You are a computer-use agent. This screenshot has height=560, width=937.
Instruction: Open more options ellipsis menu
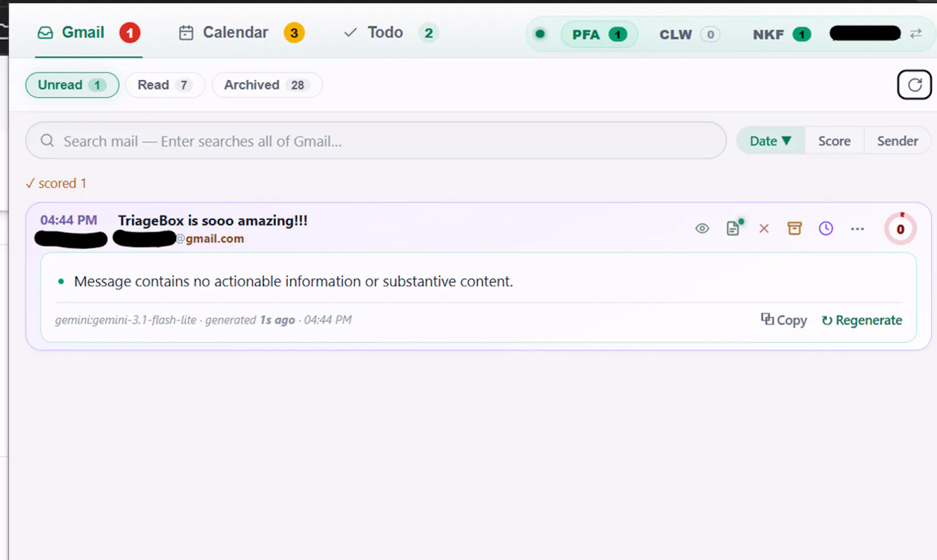pos(857,229)
